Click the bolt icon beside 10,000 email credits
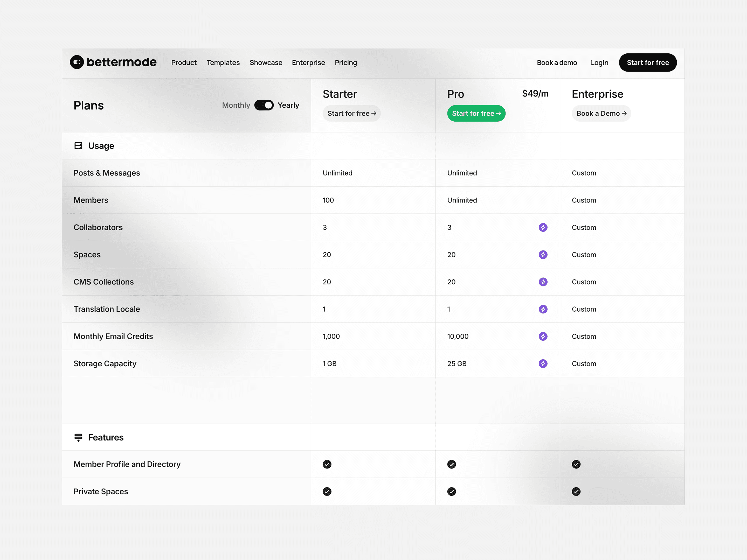Image resolution: width=747 pixels, height=560 pixels. (x=543, y=336)
